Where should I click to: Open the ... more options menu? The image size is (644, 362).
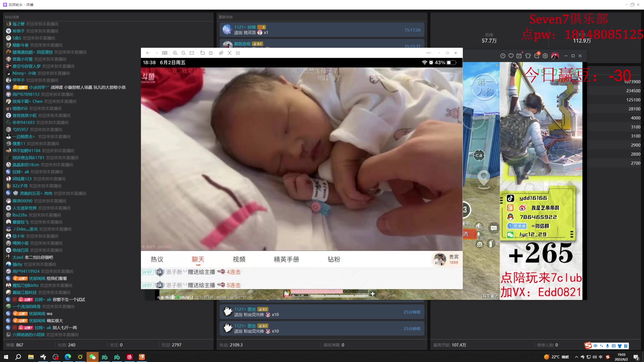[x=428, y=53]
